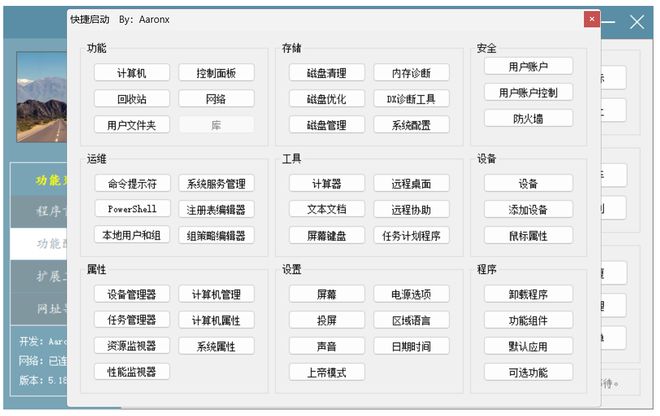Launch the 控制面板 button
Screen dimensions: 660x416
coord(216,73)
